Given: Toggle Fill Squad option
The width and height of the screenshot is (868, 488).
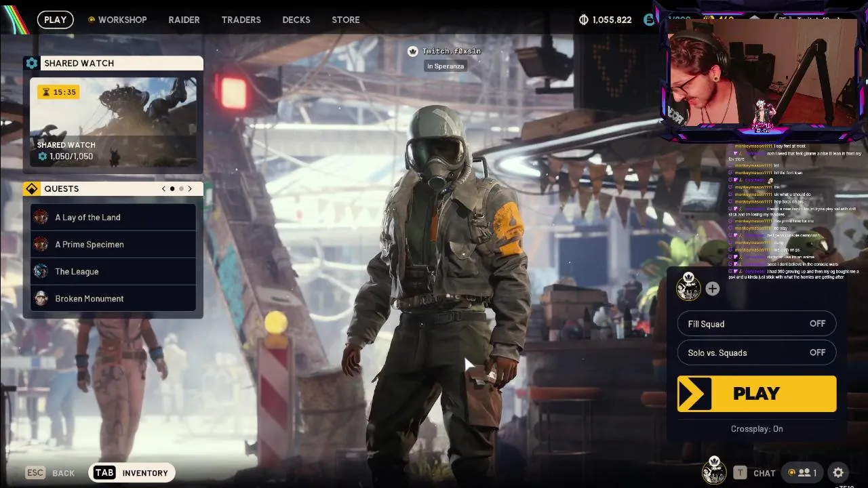Looking at the screenshot, I should coord(757,324).
